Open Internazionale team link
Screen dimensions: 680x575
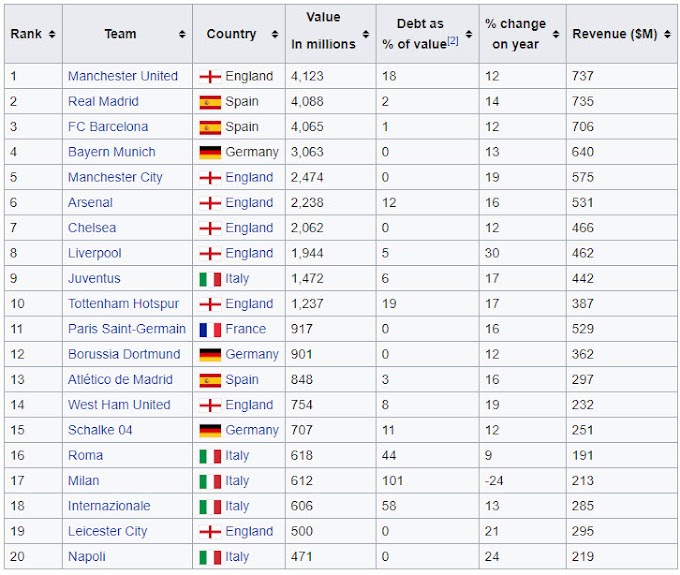[x=109, y=506]
